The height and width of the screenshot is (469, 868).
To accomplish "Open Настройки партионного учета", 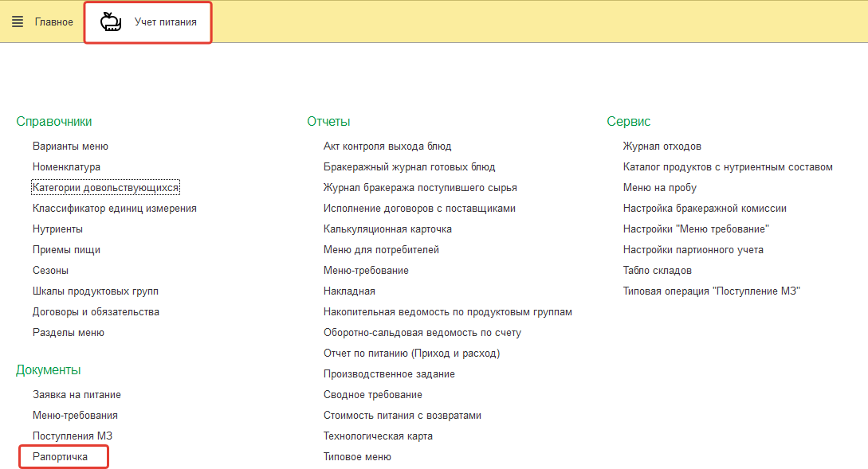I will [693, 250].
